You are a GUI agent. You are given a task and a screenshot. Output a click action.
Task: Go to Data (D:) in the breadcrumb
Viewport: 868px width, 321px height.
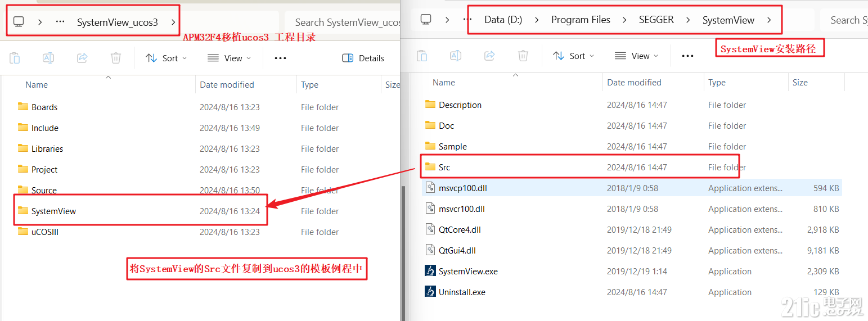point(503,20)
